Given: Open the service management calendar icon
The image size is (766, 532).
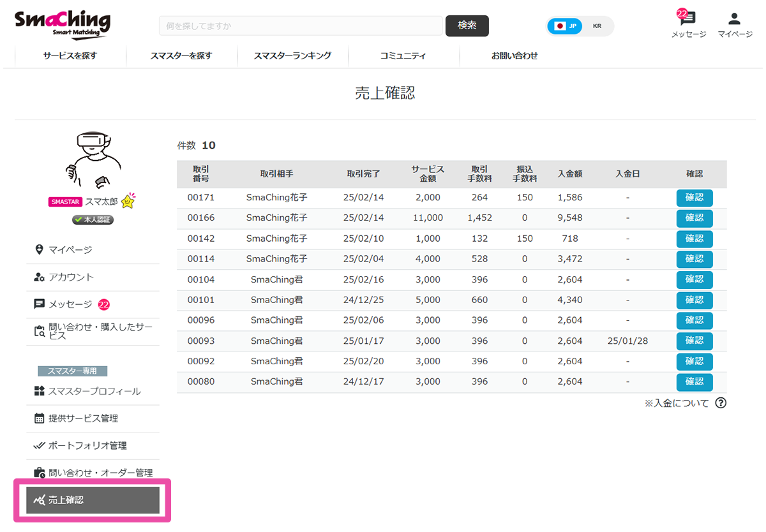Looking at the screenshot, I should [39, 418].
